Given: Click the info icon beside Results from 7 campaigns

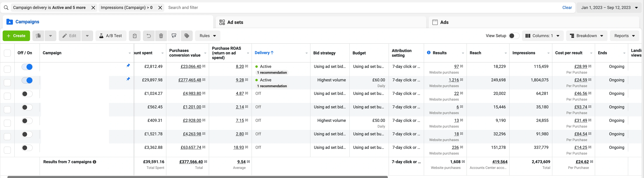Looking at the screenshot, I should 94,162.
